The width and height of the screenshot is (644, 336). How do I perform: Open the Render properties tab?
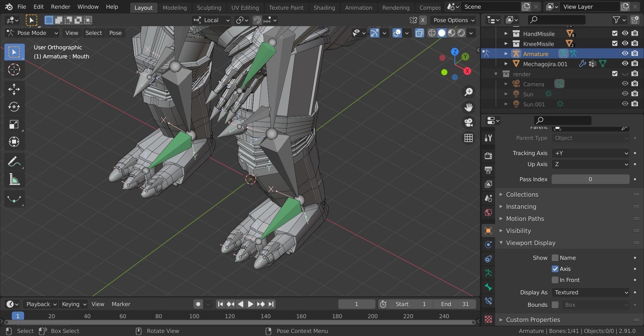[x=488, y=156]
